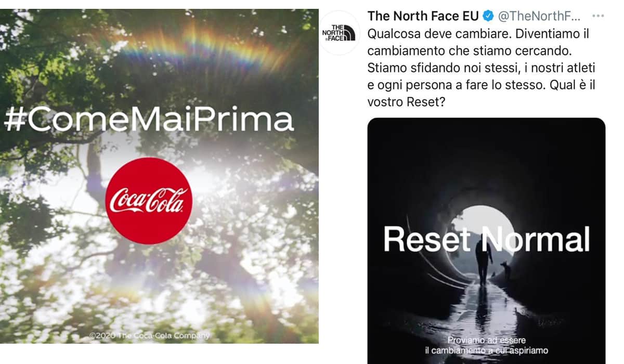Select the #ComeMaiPrima hashtag text

(x=148, y=120)
